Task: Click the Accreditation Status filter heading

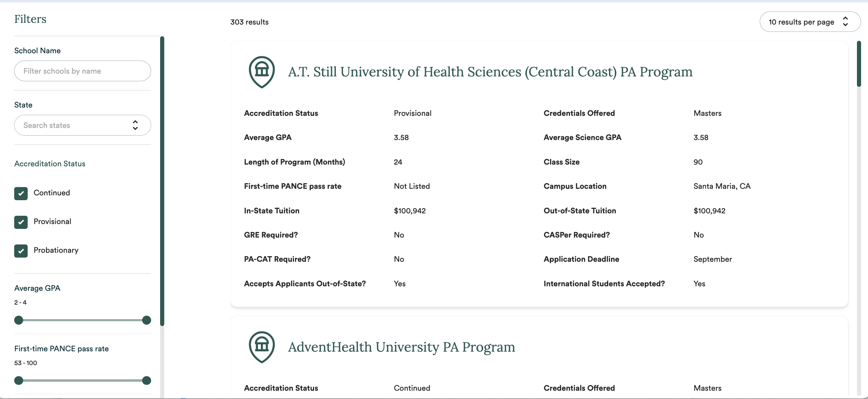Action: click(x=50, y=164)
